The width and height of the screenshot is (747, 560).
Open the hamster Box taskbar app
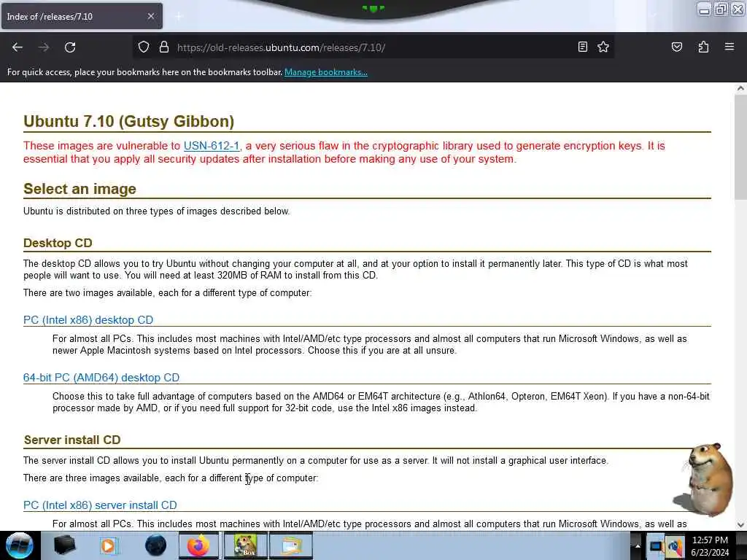pyautogui.click(x=245, y=545)
